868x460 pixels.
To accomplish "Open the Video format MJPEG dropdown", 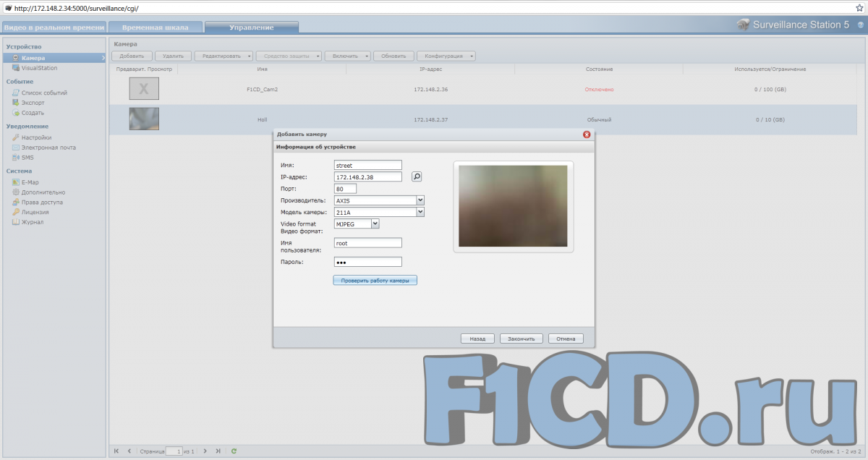I will click(x=375, y=224).
